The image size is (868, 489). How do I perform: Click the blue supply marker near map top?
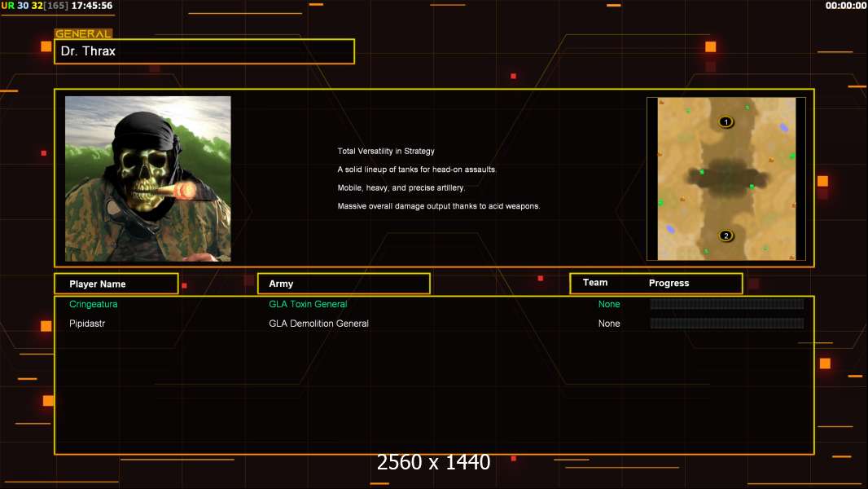tap(784, 128)
